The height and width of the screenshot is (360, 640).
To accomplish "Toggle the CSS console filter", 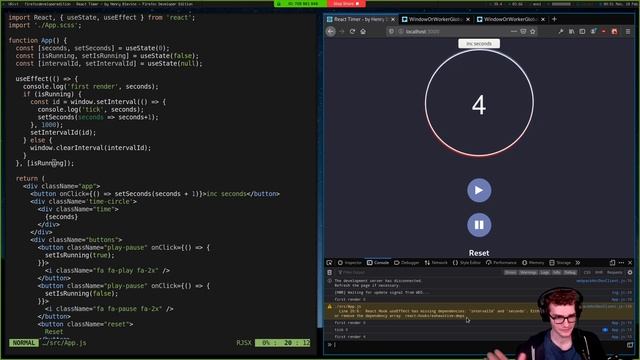I will click(587, 272).
